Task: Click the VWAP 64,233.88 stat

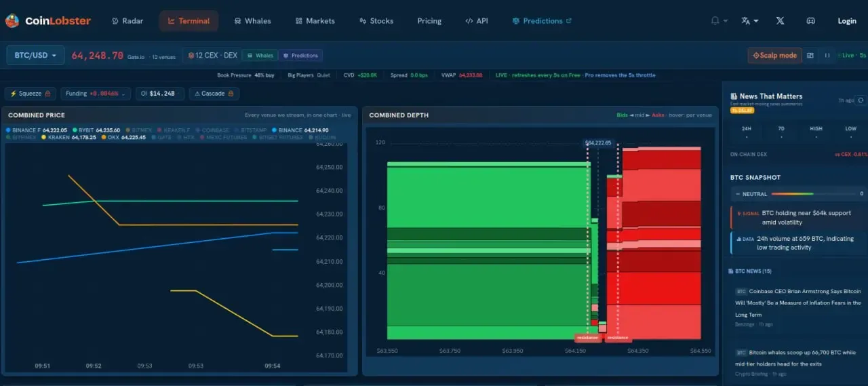Action: [461, 75]
